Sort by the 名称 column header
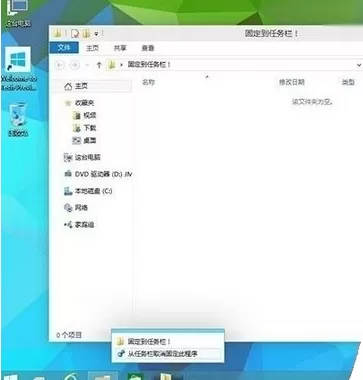 click(x=148, y=82)
